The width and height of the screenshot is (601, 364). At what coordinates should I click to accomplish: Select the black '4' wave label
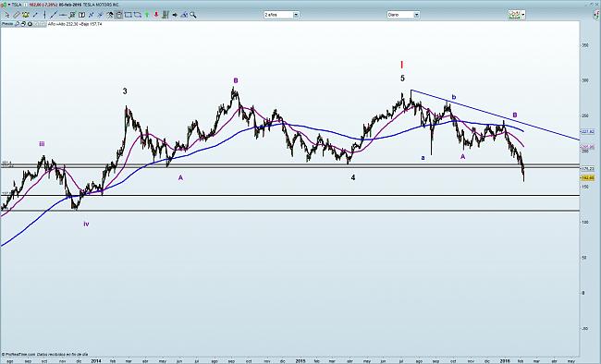pos(353,177)
